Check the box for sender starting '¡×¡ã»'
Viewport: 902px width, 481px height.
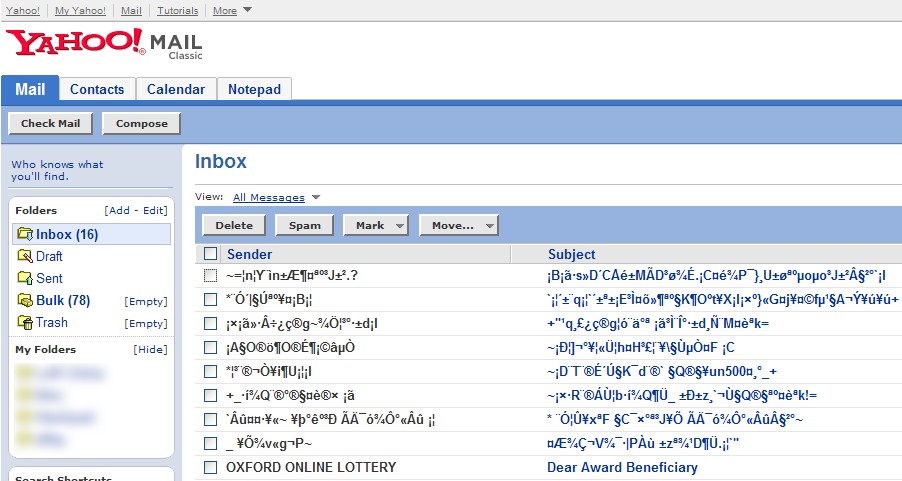point(211,324)
